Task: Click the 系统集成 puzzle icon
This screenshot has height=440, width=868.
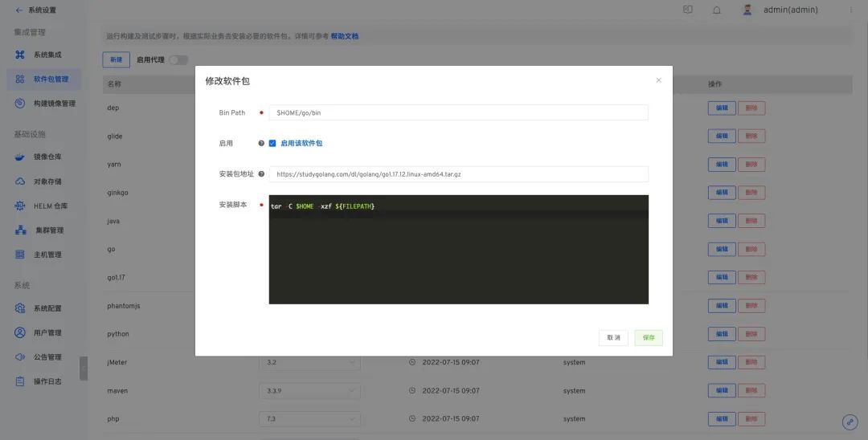Action: point(20,55)
